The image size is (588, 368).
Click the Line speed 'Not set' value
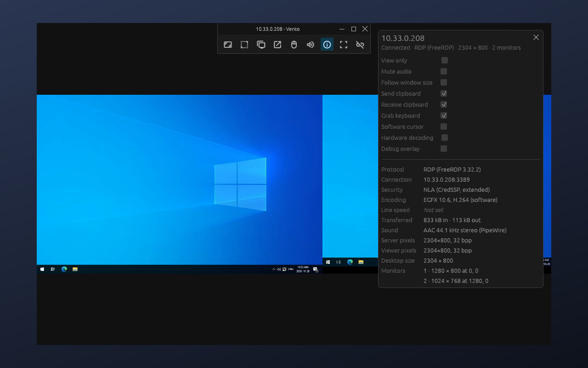coord(434,210)
